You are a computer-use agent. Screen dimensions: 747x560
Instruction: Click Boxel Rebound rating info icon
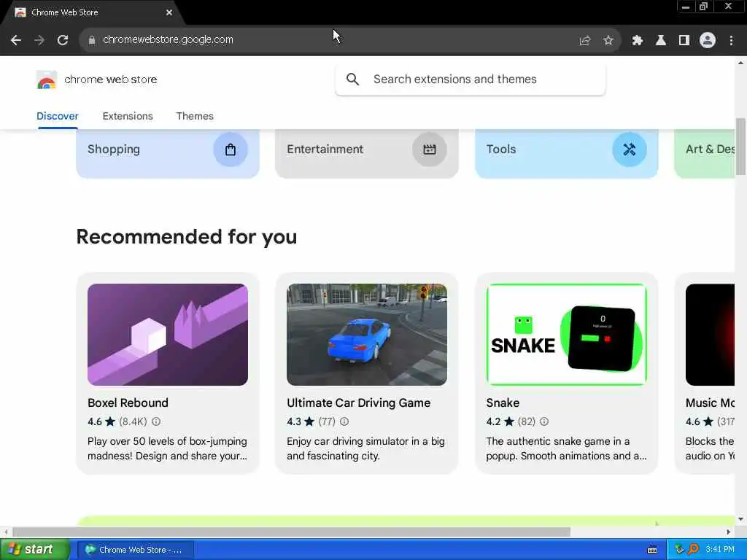pos(156,421)
